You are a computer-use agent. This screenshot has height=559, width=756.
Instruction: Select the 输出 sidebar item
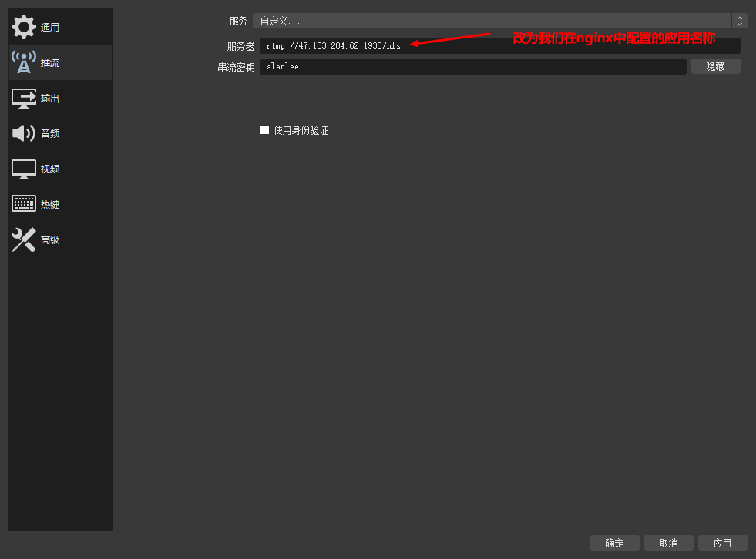tap(60, 99)
